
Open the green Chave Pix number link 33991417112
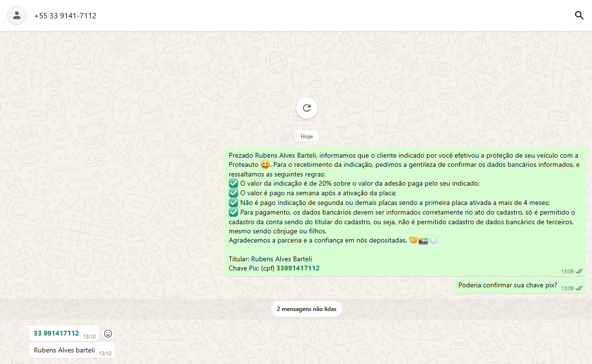(298, 268)
